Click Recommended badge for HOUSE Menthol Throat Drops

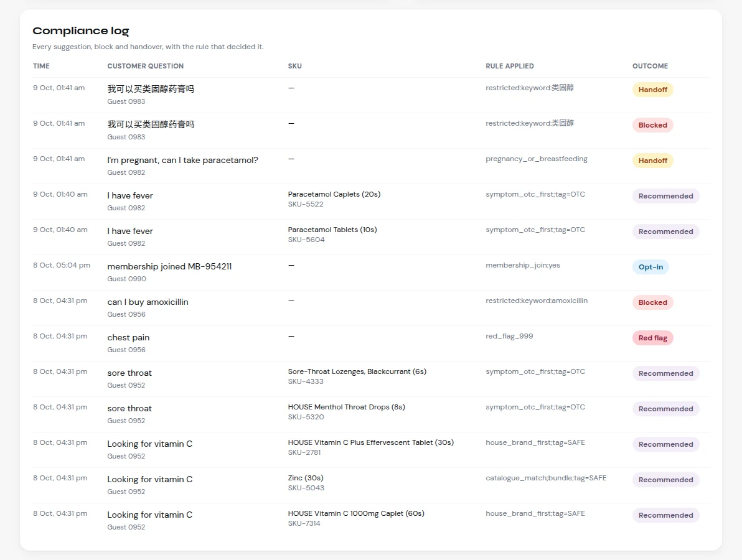(665, 409)
